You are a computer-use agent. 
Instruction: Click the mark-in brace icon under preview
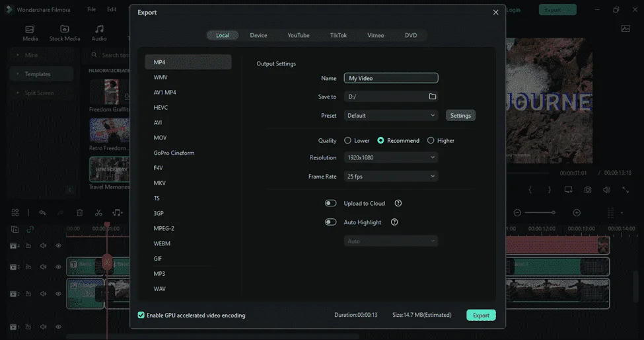(x=530, y=190)
